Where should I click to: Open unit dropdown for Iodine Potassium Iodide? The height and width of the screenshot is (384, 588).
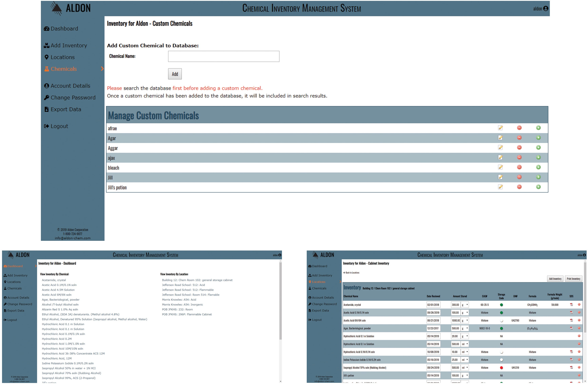tap(465, 360)
